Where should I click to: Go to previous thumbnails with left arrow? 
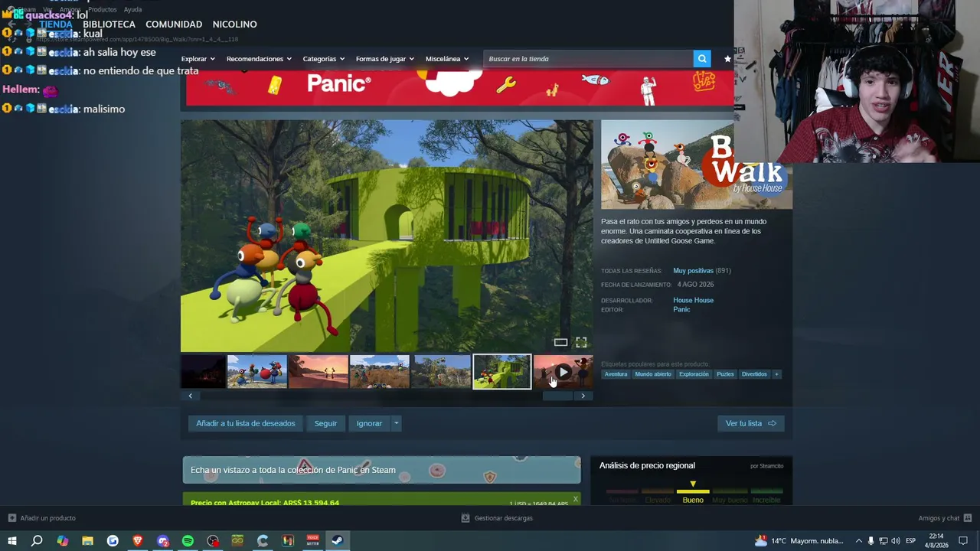tap(190, 396)
